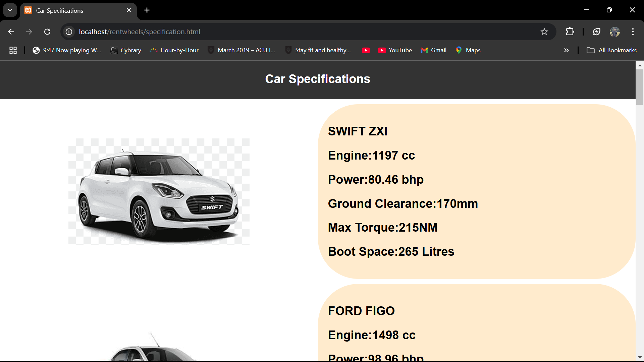Open the YouTube labeled bookmark
Image resolution: width=644 pixels, height=362 pixels.
395,50
